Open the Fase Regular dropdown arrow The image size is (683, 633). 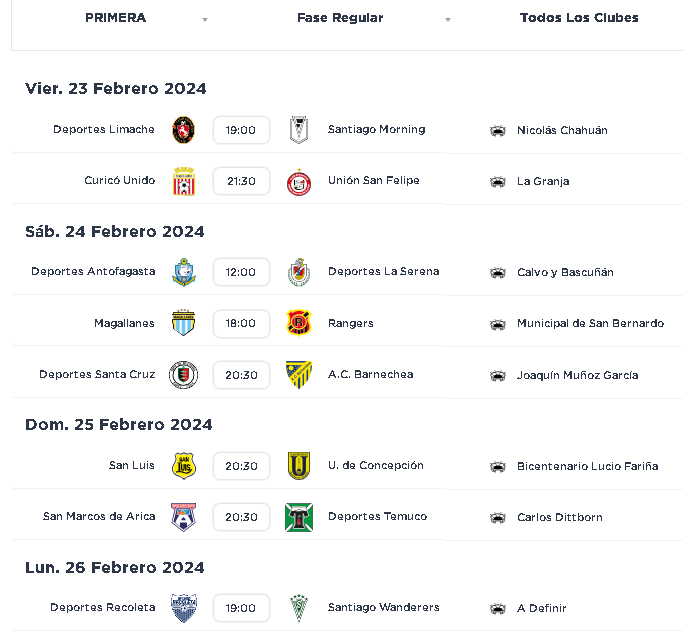(448, 19)
